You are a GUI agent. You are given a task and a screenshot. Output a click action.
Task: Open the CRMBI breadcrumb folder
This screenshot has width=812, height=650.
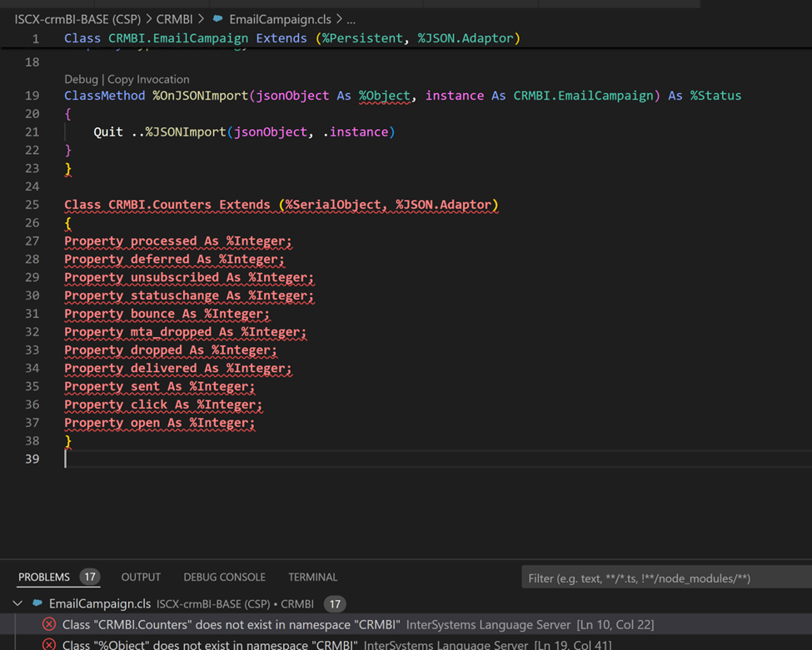click(174, 18)
